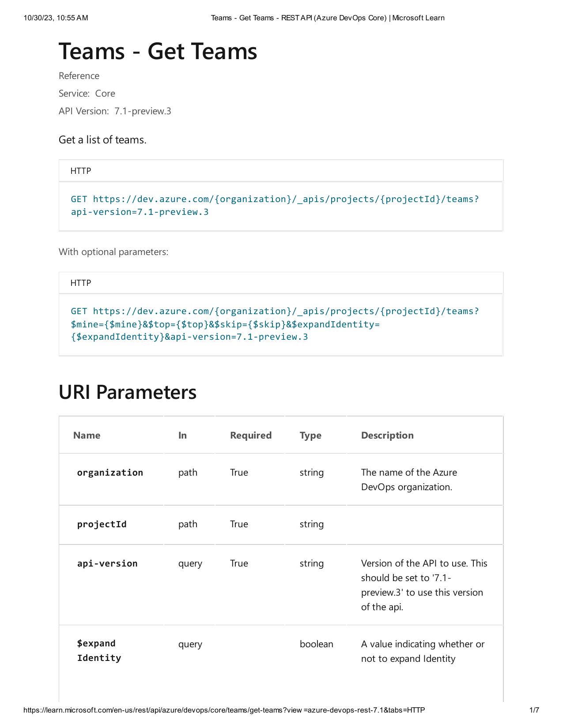Click the basic GET request URL code
Viewport: 563px width, 728px height.
tap(275, 206)
